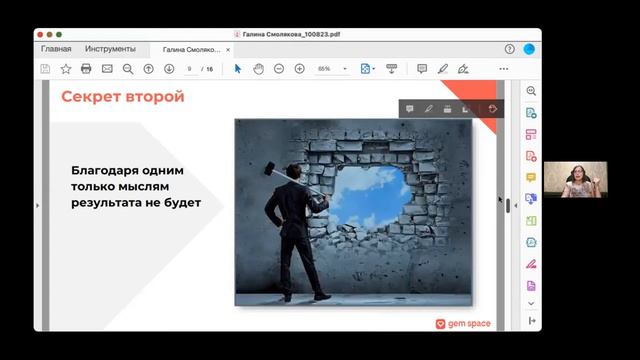Image resolution: width=640 pixels, height=360 pixels.
Task: Activate the Hand pan tool
Action: (x=258, y=69)
